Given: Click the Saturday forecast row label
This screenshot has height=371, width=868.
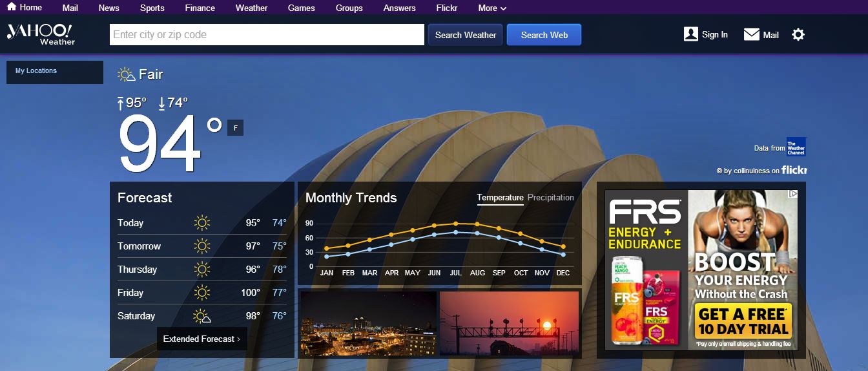Looking at the screenshot, I should [136, 316].
